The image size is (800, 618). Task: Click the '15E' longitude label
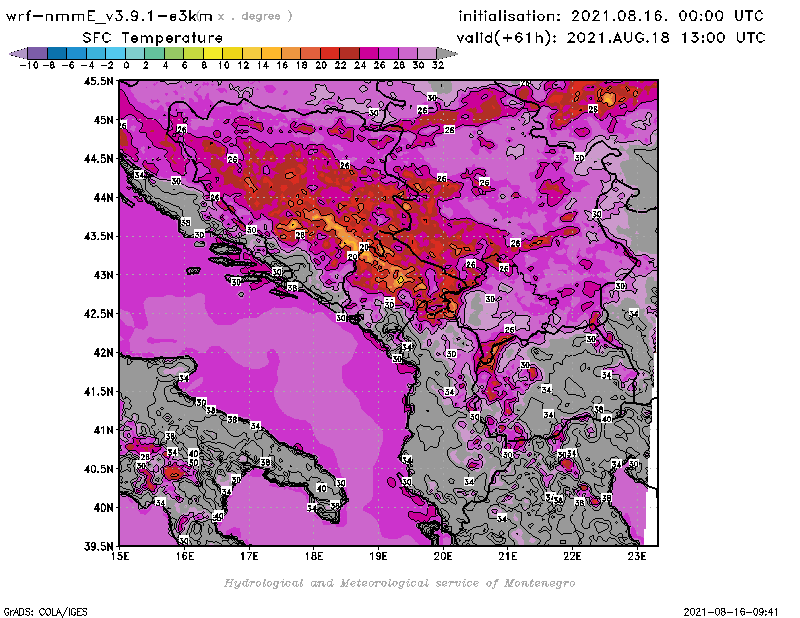(120, 556)
